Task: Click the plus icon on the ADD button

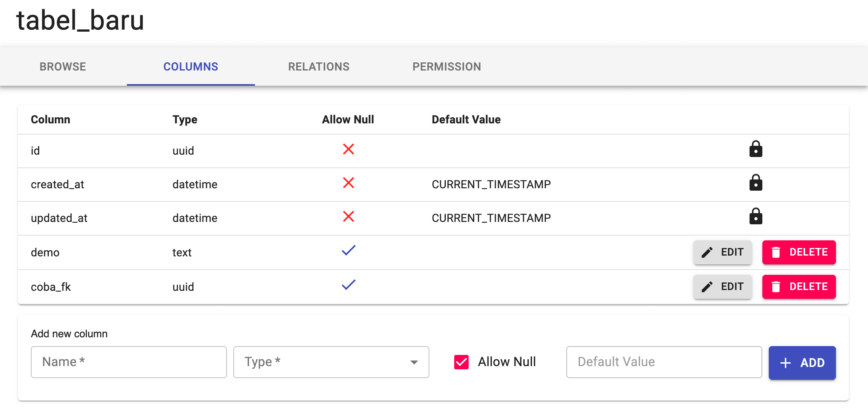Action: (786, 363)
